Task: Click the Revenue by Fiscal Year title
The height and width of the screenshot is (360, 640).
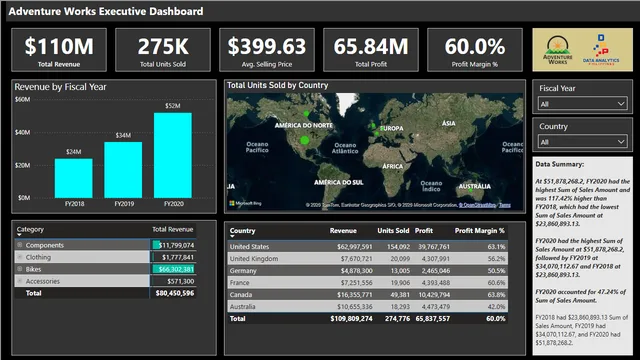Action: tap(60, 87)
